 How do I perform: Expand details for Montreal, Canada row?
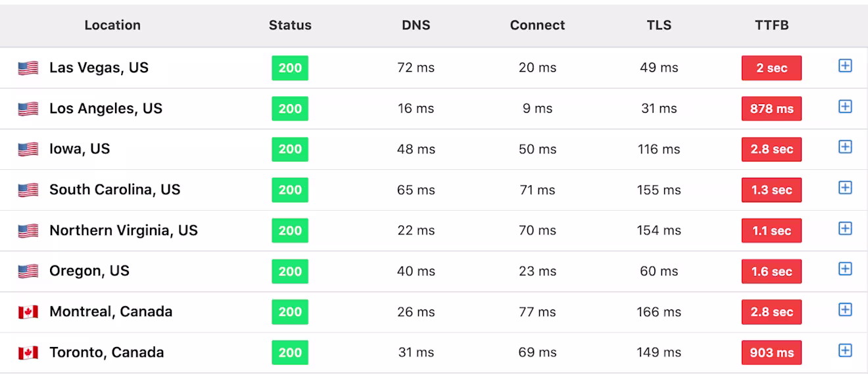pyautogui.click(x=845, y=310)
